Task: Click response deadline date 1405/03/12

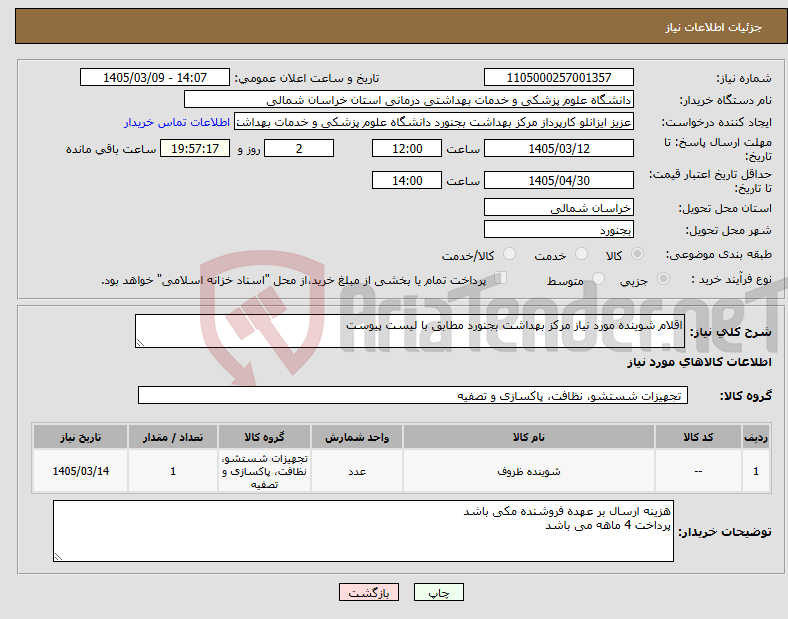Action: coord(558,148)
